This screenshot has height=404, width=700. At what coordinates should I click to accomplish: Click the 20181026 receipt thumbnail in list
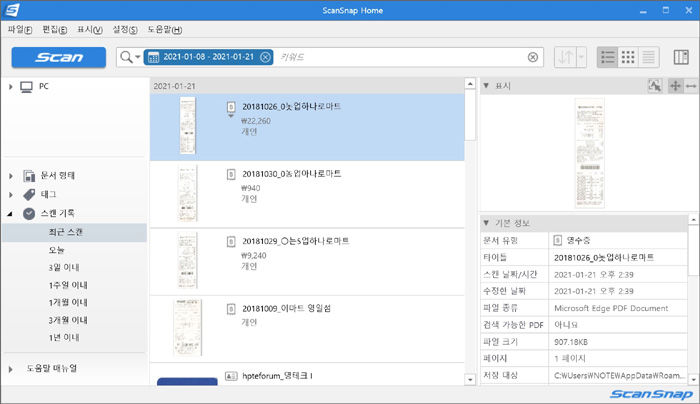point(188,126)
